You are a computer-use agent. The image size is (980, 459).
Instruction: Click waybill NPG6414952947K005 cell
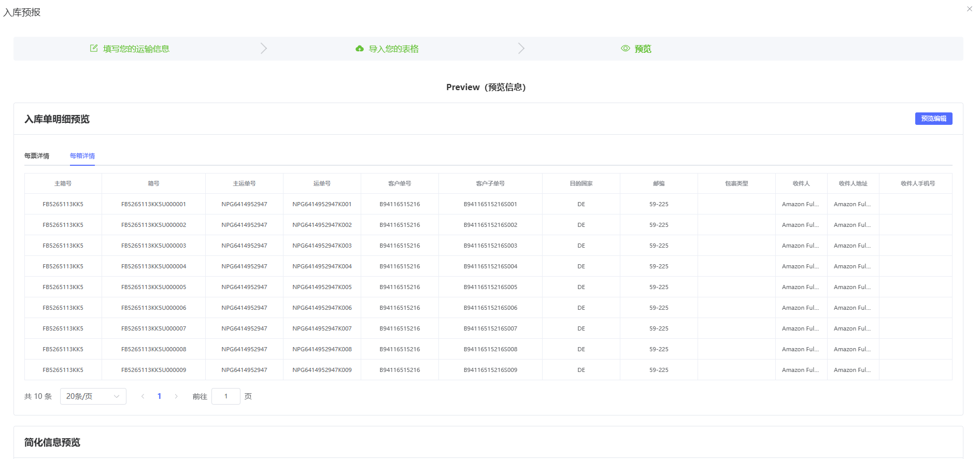pyautogui.click(x=322, y=287)
